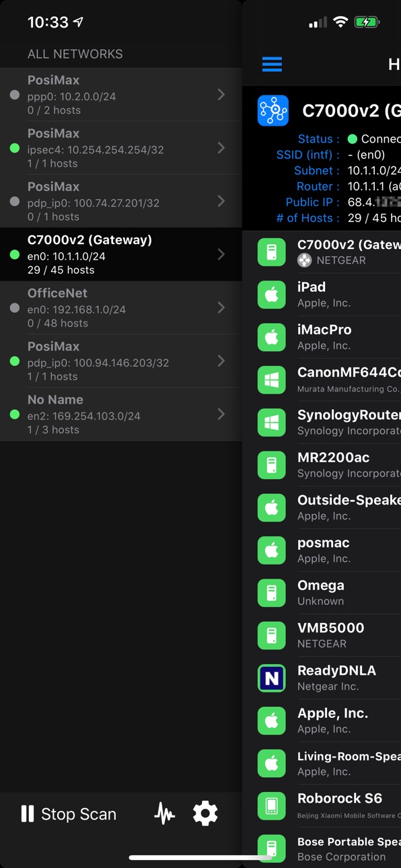Tap the Wi-Fi status bar icon
The image size is (401, 868).
coord(340,22)
